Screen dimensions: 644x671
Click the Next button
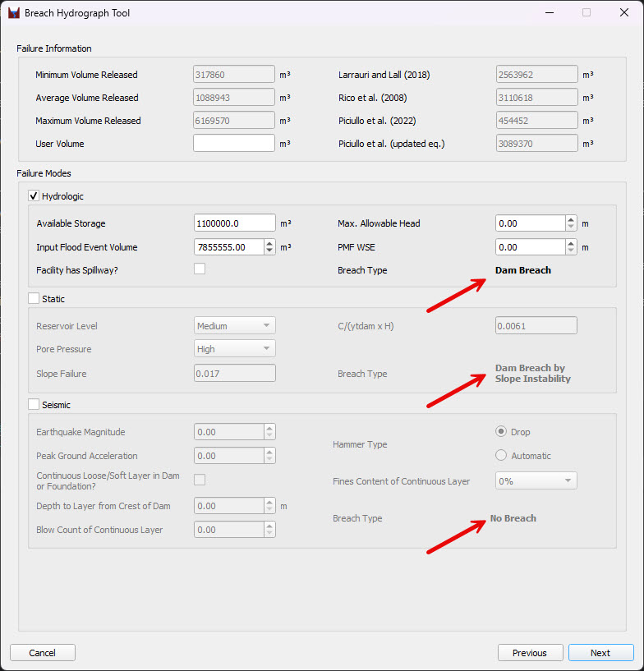coord(600,653)
